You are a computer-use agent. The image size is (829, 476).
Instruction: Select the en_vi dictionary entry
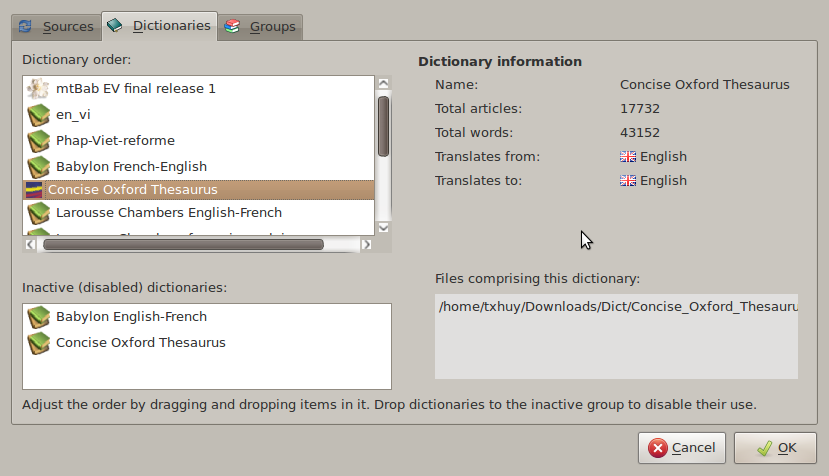point(73,115)
